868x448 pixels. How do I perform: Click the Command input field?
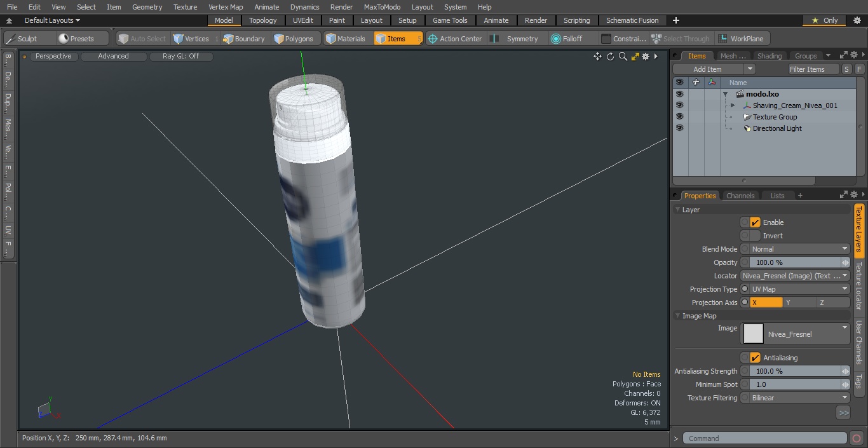click(x=765, y=438)
